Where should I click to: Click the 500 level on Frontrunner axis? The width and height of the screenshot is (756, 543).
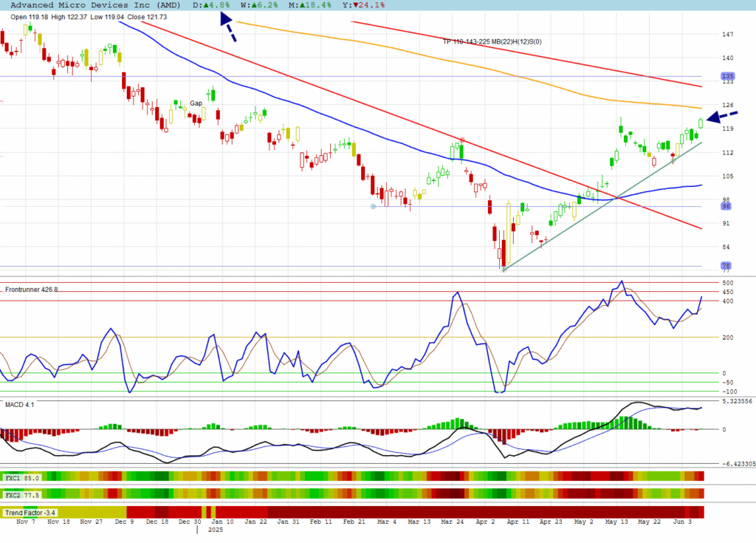728,283
